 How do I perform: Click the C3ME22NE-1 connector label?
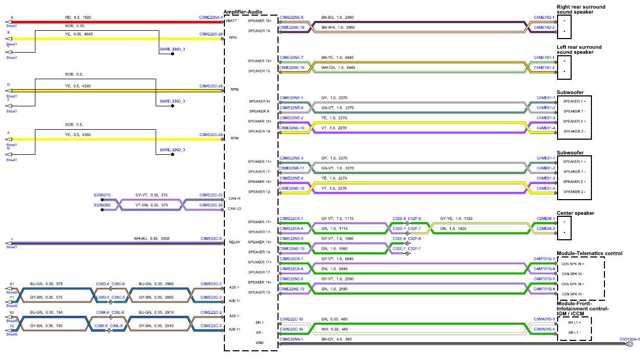292,97
